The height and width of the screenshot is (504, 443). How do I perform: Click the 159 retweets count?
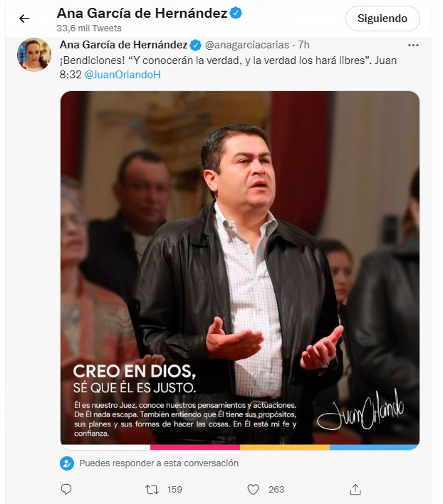click(x=175, y=490)
